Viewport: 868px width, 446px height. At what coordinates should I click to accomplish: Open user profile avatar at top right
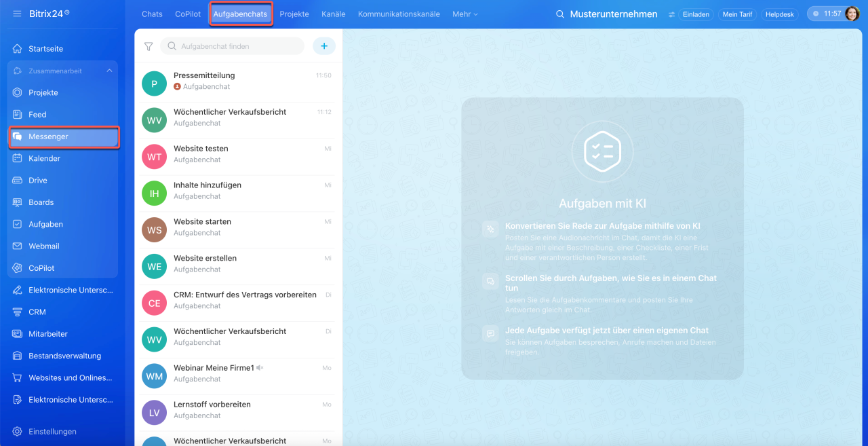pyautogui.click(x=852, y=14)
